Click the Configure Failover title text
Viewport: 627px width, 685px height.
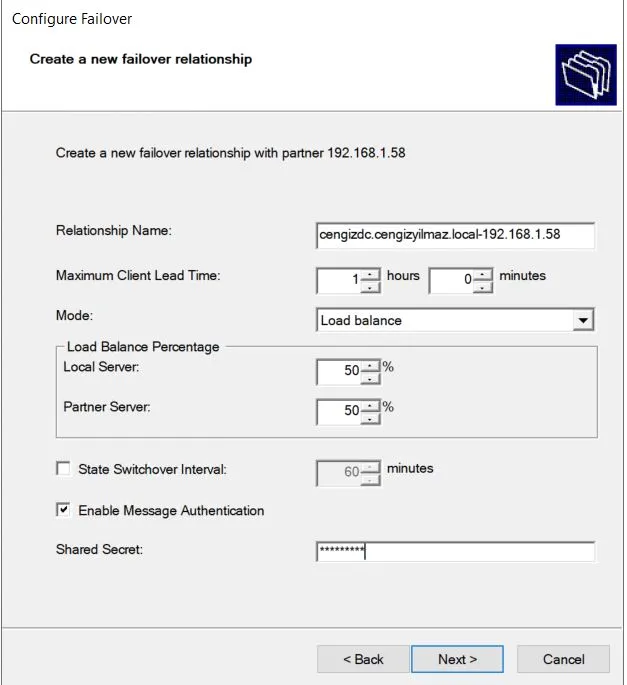pos(72,19)
